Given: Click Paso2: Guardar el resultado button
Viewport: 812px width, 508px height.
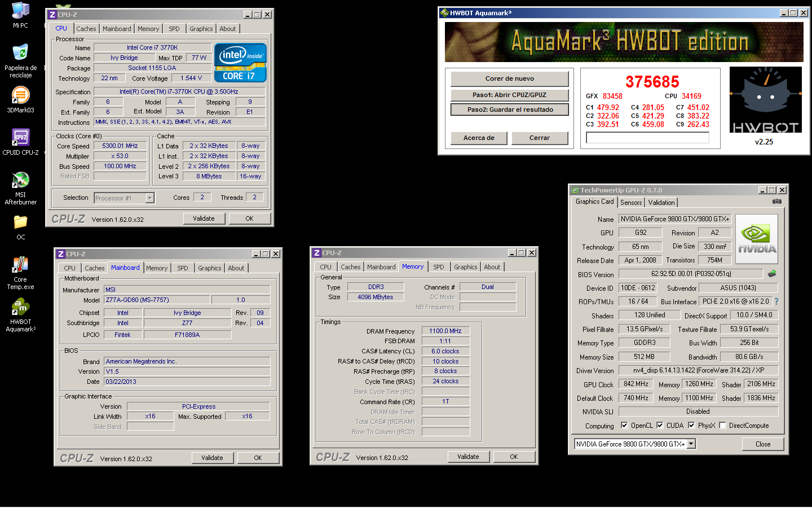Looking at the screenshot, I should click(x=510, y=110).
